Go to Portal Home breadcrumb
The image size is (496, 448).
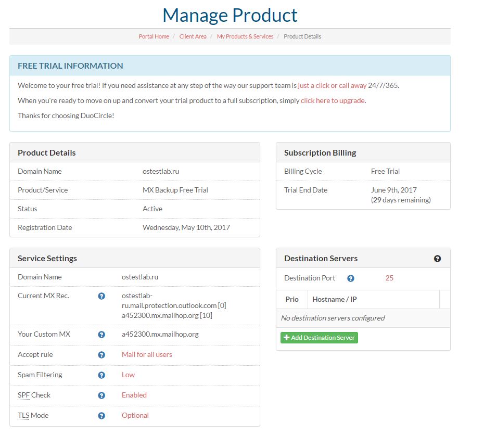coord(154,36)
